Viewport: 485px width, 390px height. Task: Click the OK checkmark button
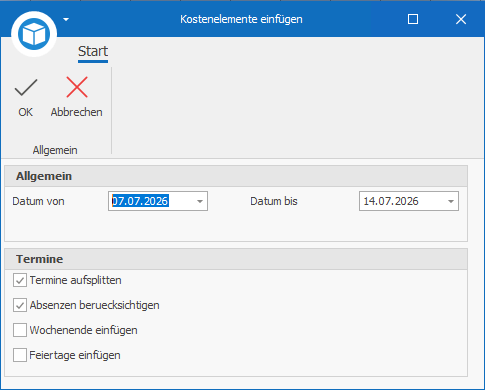point(26,97)
